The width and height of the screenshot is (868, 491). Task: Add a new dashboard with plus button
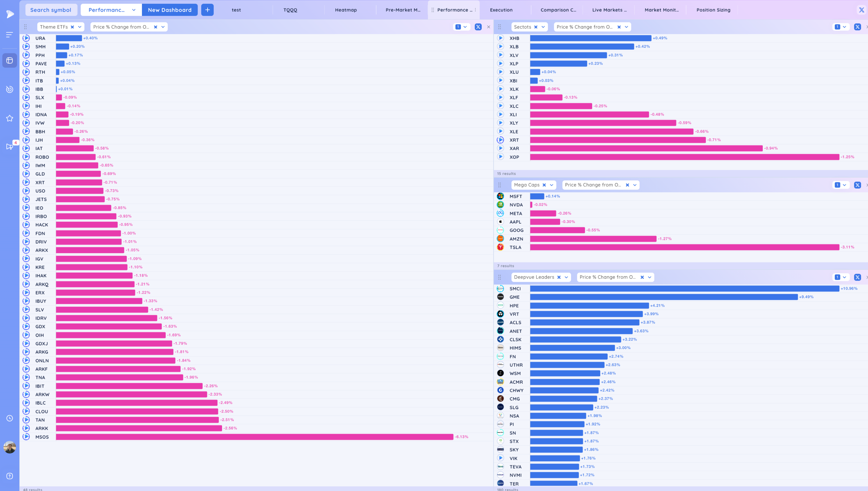click(x=207, y=10)
